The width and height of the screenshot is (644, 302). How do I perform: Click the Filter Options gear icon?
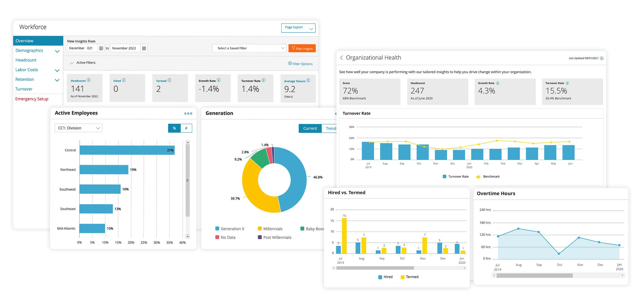(x=290, y=63)
